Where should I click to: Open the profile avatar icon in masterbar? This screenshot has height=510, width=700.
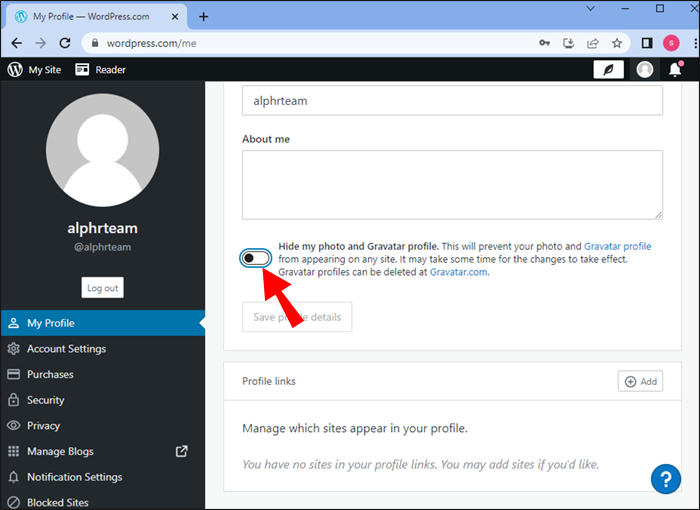(644, 69)
